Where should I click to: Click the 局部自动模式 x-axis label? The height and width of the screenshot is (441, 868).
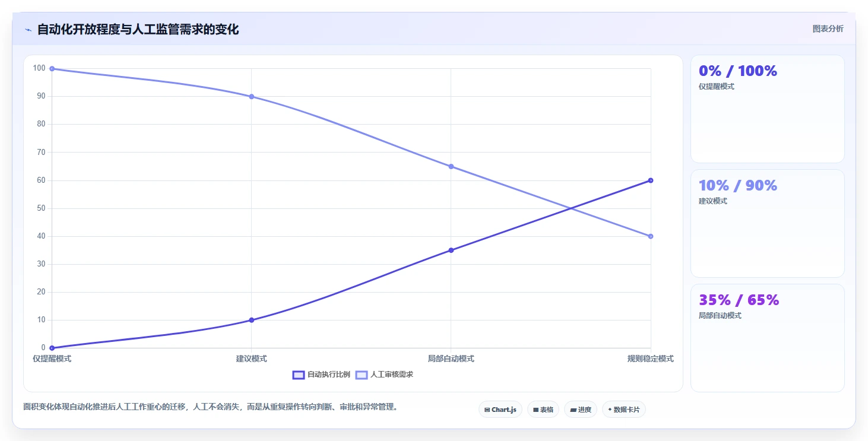click(451, 358)
